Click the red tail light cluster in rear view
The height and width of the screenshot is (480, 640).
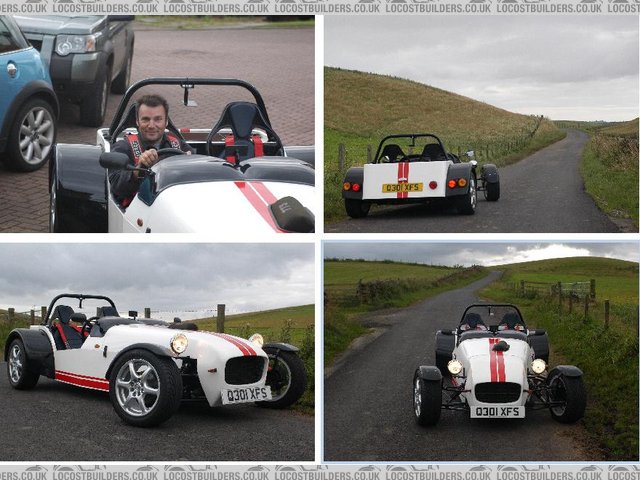(351, 186)
